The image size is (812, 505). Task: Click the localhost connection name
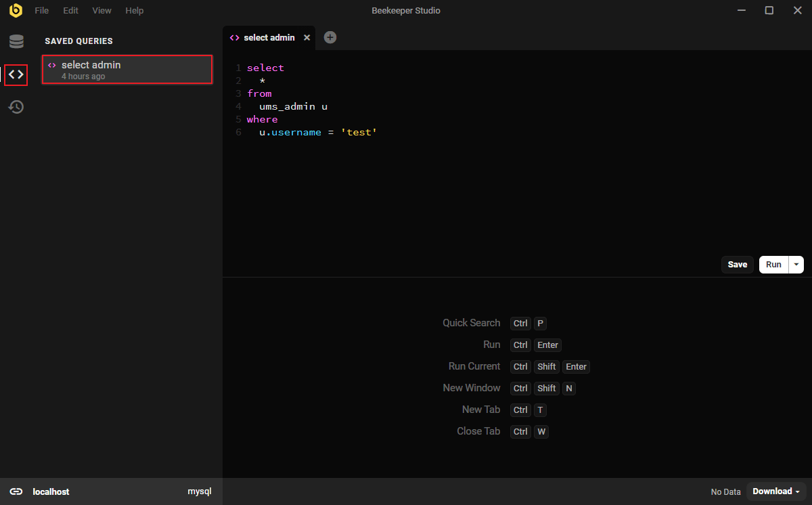click(51, 491)
